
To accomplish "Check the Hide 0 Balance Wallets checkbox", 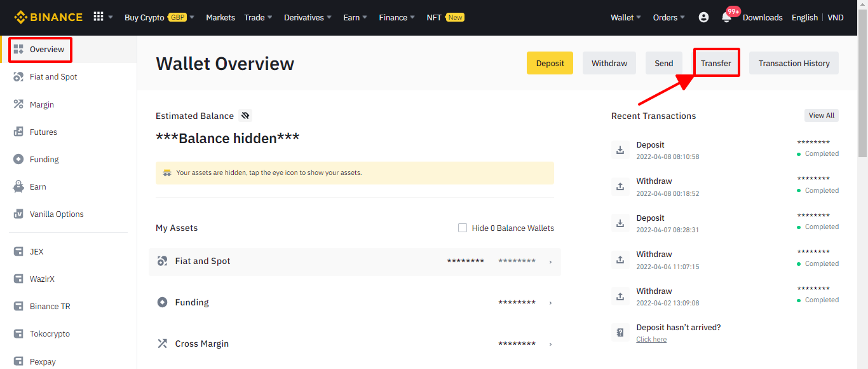I will pos(463,228).
